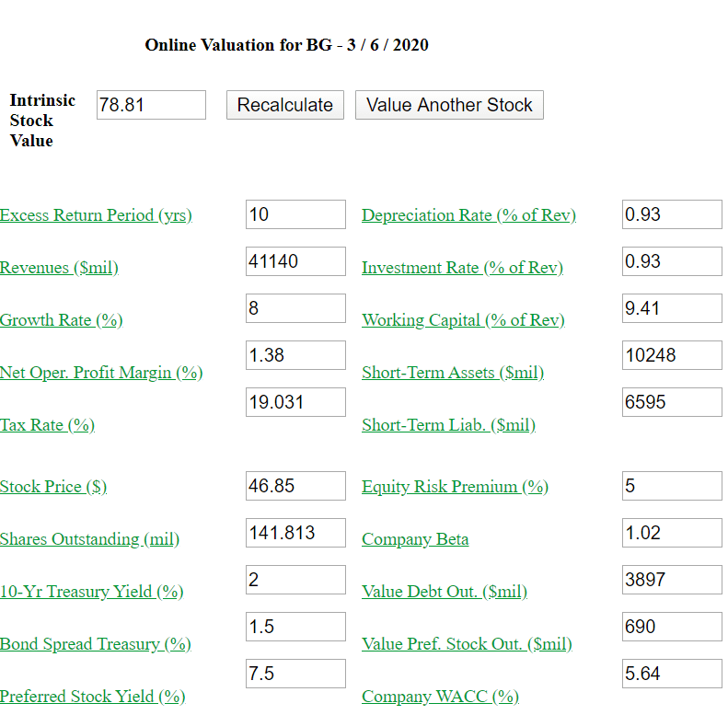728x715 pixels.
Task: Click the Company Beta link
Action: click(x=415, y=539)
